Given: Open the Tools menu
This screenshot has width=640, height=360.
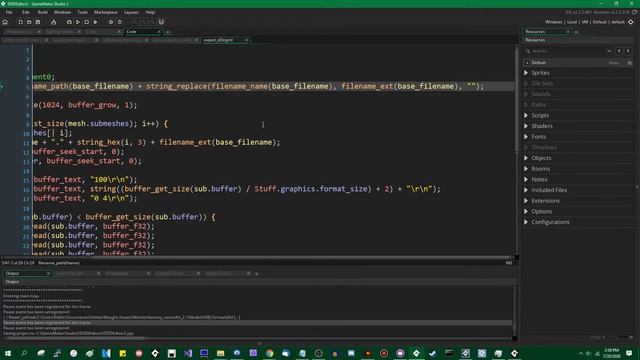Looking at the screenshot, I should coord(82,12).
